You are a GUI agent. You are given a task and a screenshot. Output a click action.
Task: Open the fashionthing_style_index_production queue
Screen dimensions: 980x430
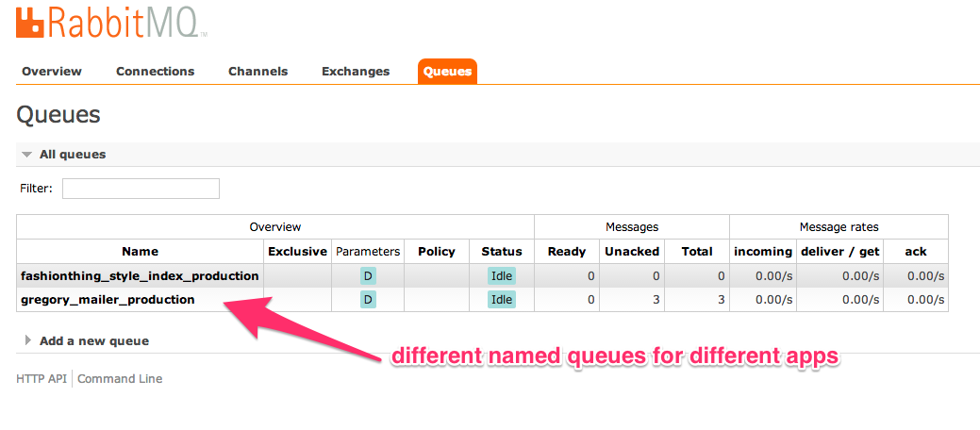click(140, 275)
